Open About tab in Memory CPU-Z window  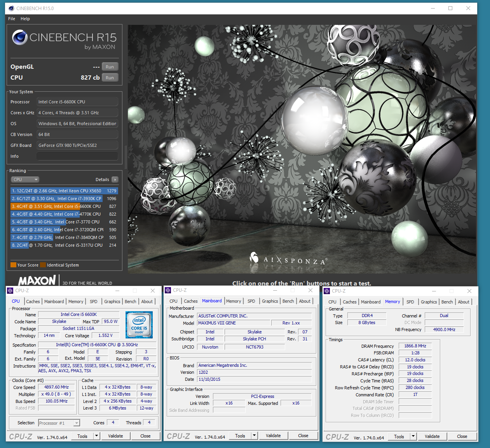464,302
